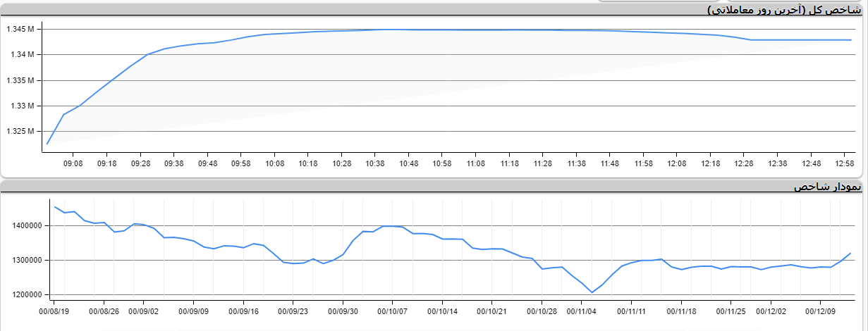Click the 09:28 time axis label
This screenshot has width=868, height=331.
pyautogui.click(x=140, y=163)
